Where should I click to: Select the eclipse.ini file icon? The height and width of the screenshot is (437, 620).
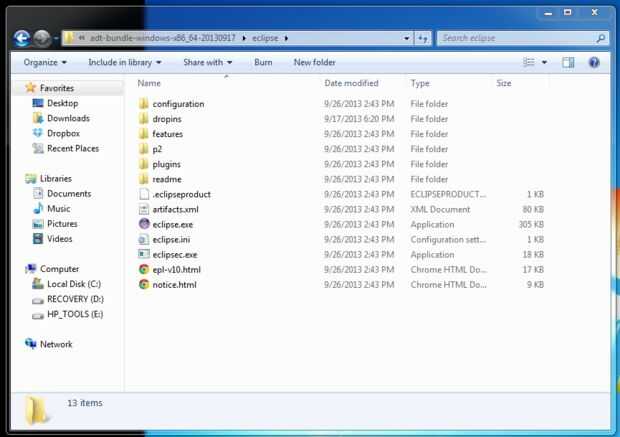[x=144, y=239]
